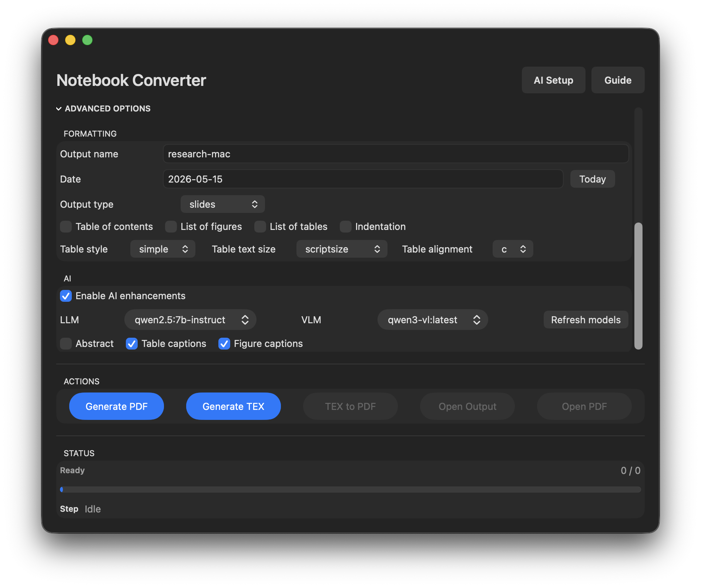The height and width of the screenshot is (588, 701).
Task: Click the TEX to PDF button
Action: click(350, 406)
